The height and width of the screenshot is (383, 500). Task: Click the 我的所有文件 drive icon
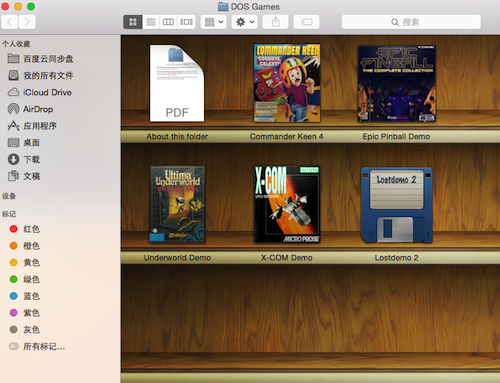[x=13, y=75]
